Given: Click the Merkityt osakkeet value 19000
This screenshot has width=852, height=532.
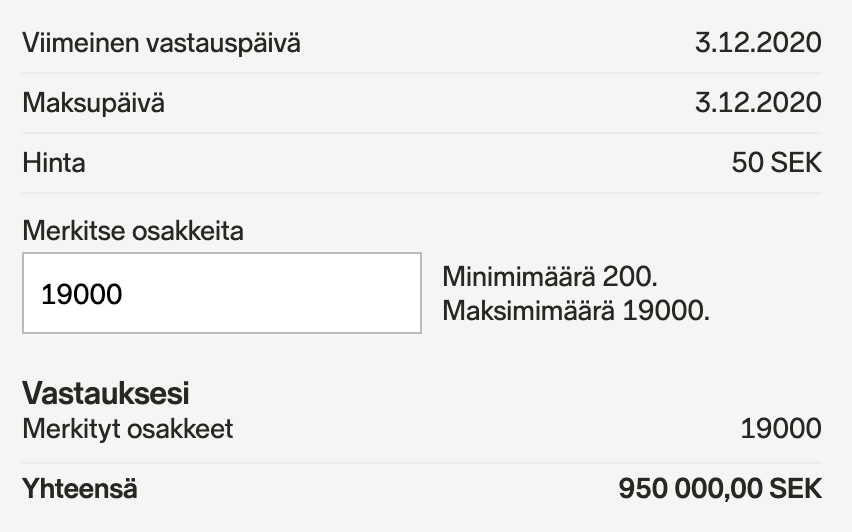Looking at the screenshot, I should tap(780, 429).
